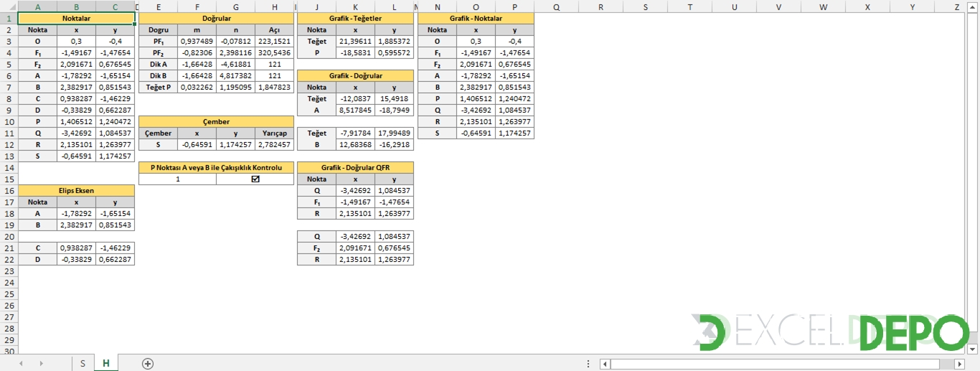Click the P Noktası Çakışıklık Kontrolu heading
Image resolution: width=980 pixels, height=371 pixels.
click(x=216, y=167)
